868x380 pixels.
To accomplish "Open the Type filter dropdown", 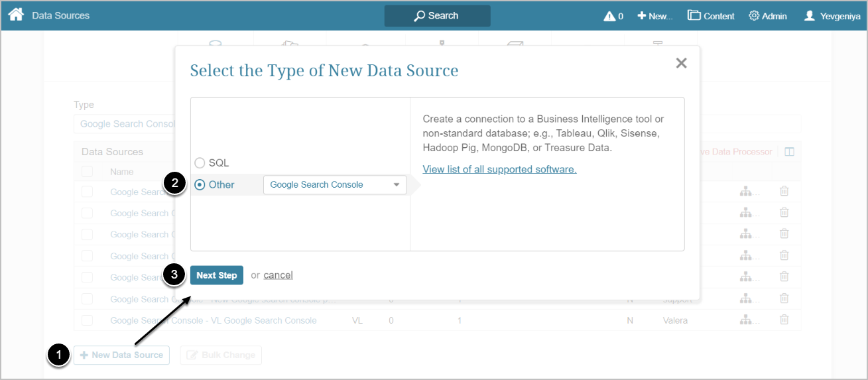I will (126, 124).
